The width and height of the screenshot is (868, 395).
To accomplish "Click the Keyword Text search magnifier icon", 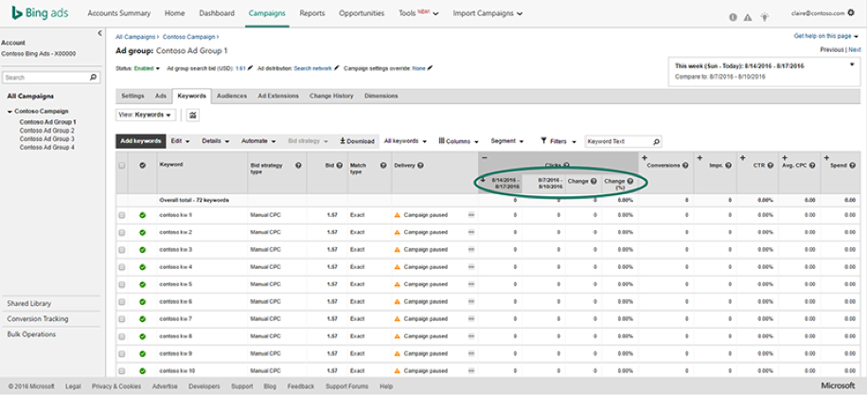I will click(x=656, y=141).
